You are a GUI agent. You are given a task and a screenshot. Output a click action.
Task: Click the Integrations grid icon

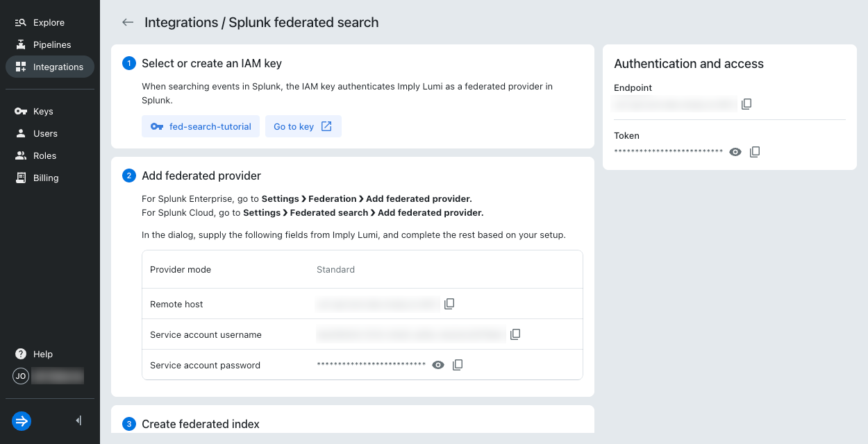tap(21, 67)
